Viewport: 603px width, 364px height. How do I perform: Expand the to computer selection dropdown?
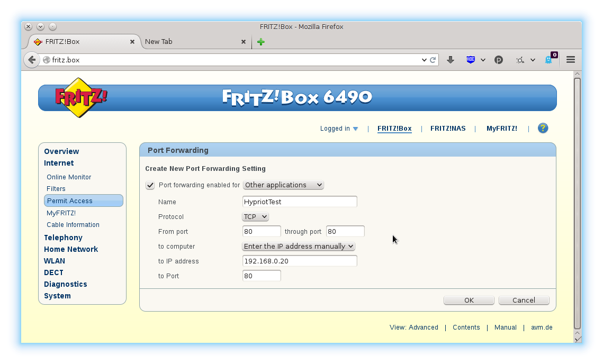298,246
